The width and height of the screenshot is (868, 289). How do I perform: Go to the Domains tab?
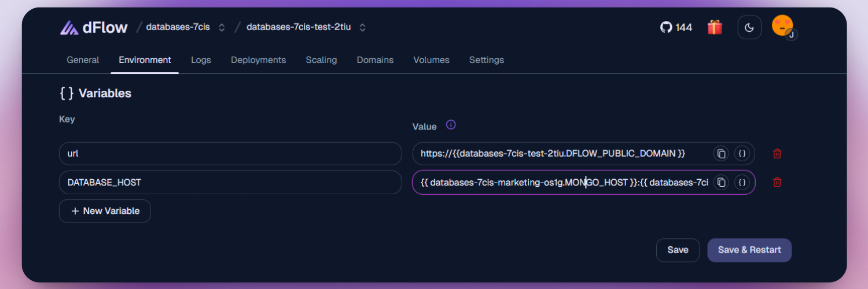(375, 60)
